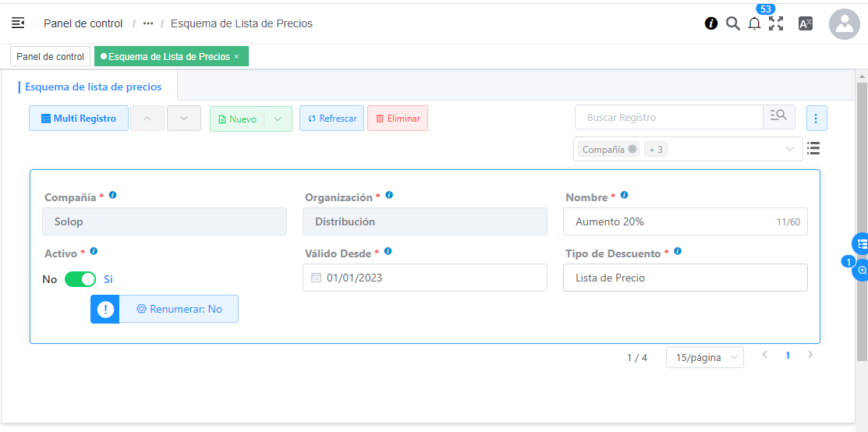868x432 pixels.
Task: Toggle fullscreen mode icon
Action: click(776, 23)
